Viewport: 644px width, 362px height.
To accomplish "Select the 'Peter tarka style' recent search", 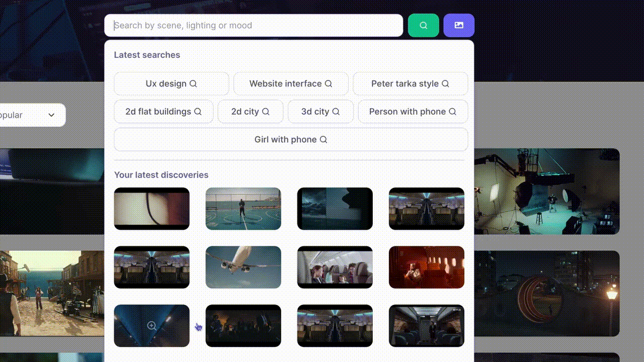I will [410, 83].
